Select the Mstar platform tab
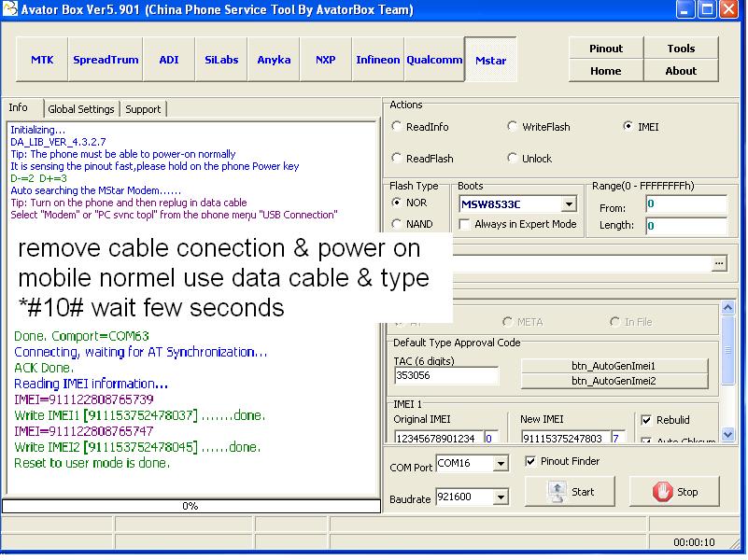This screenshot has width=748, height=560. 491,60
